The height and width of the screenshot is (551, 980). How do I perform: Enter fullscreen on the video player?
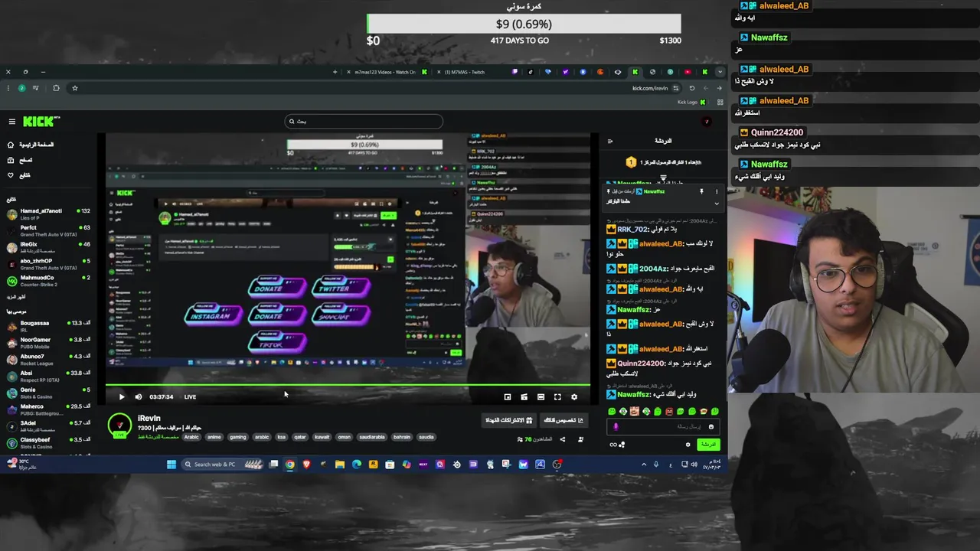tap(557, 396)
